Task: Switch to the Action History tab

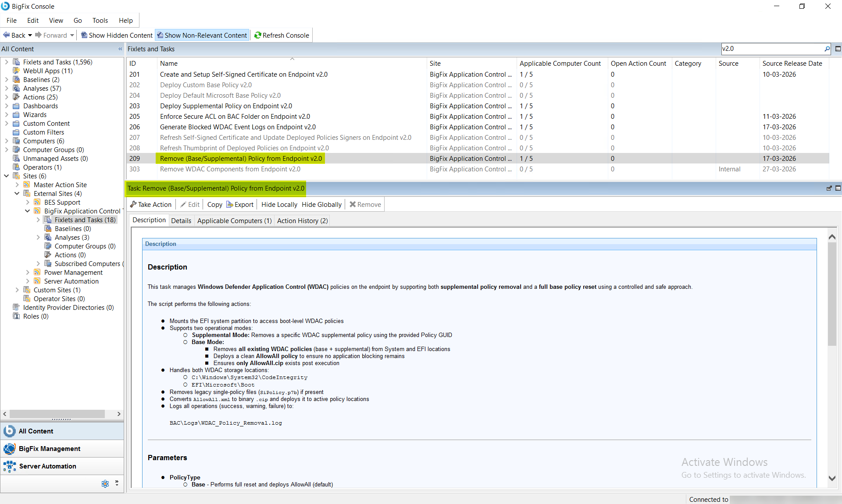Action: (302, 220)
